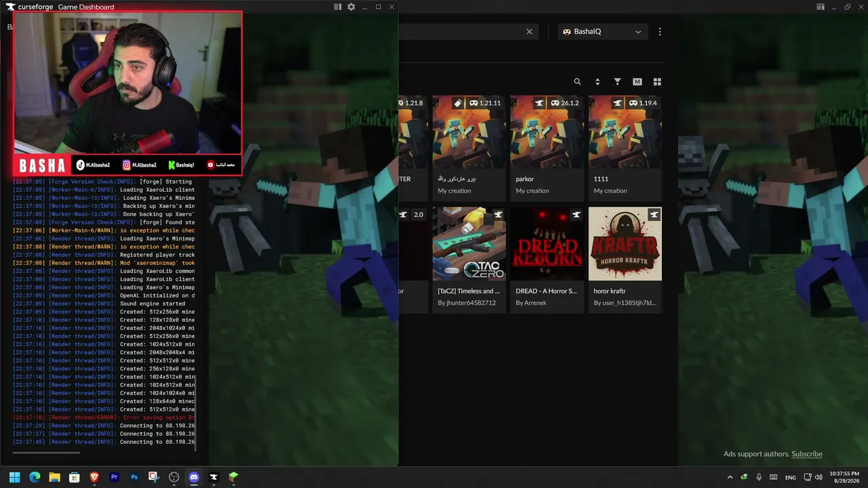Click the 'Created: 2048x2048x4' log line
This screenshot has width=868, height=488.
[104, 352]
